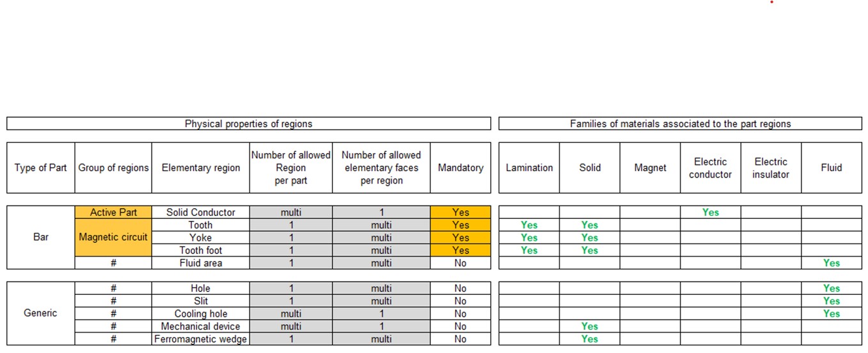This screenshot has width=868, height=353.
Task: Click the 'Generic' part type cell
Action: (41, 313)
